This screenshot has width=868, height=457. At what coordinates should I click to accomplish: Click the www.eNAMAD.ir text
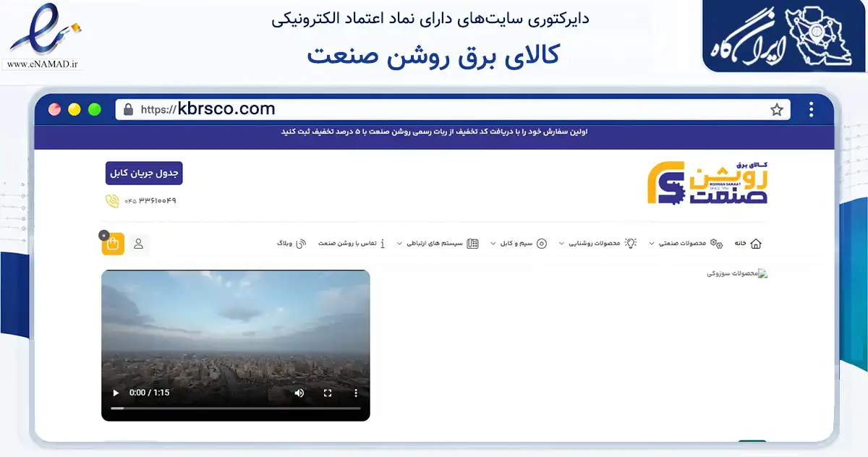(44, 64)
